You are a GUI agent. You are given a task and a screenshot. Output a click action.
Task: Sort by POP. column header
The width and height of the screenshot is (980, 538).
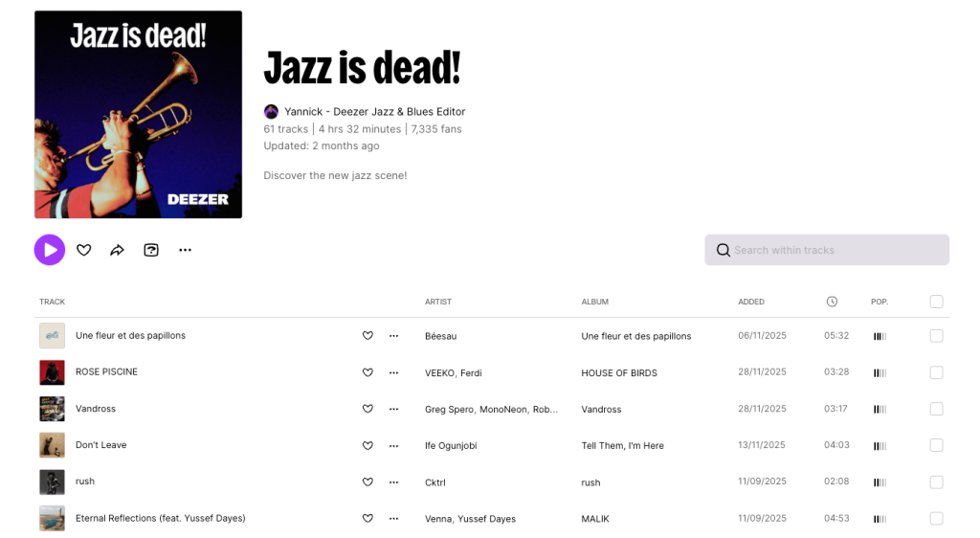click(880, 302)
